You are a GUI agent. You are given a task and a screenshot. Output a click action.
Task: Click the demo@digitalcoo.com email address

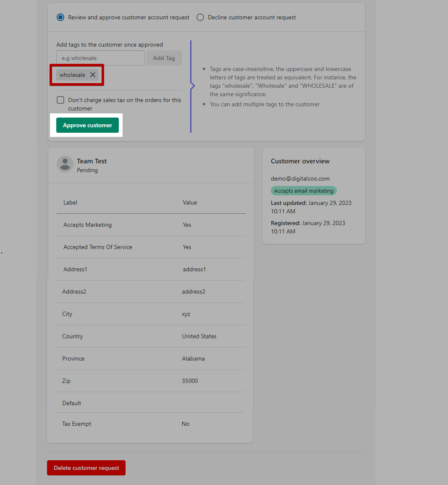click(300, 178)
